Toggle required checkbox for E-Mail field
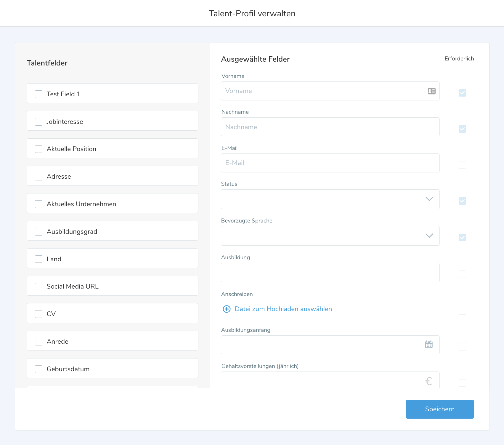This screenshot has height=445, width=504. (x=462, y=165)
